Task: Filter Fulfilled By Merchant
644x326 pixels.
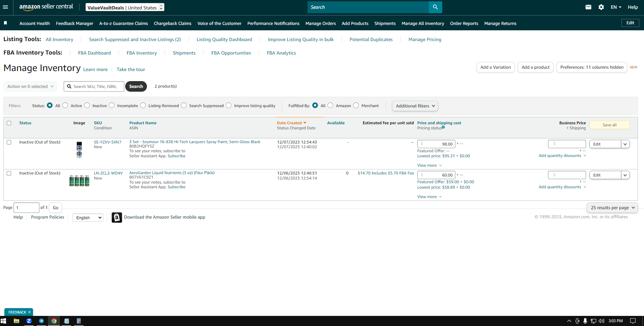Action: [356, 105]
